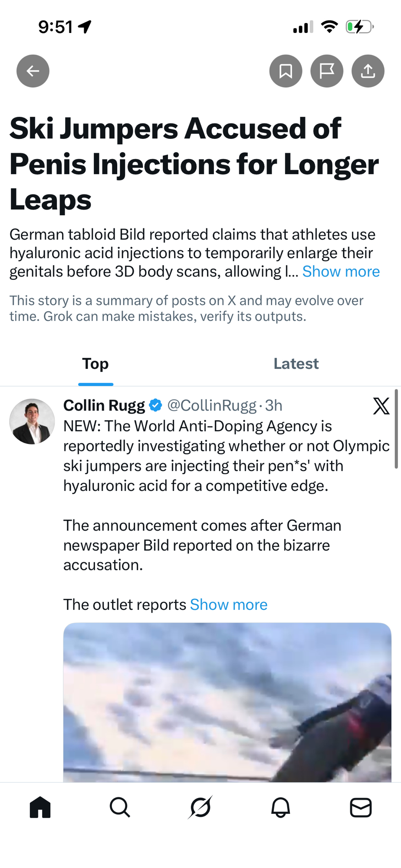Select the Top tab
Image resolution: width=401 pixels, height=868 pixels.
pos(95,364)
